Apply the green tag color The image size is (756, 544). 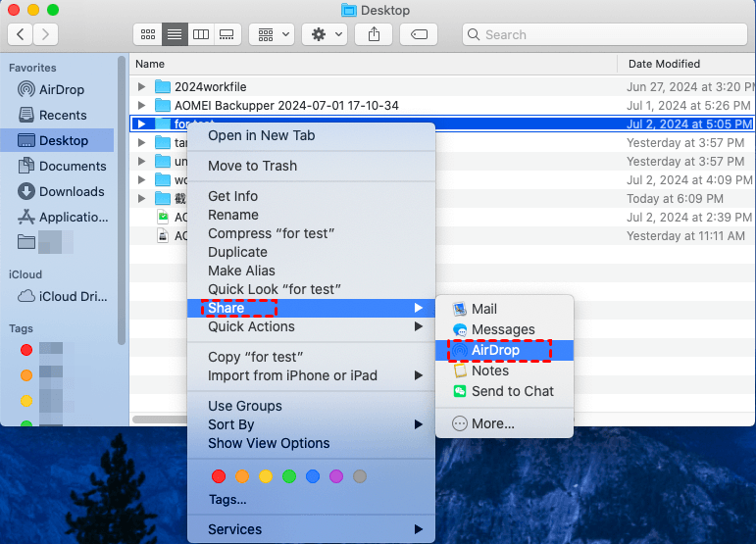(x=289, y=476)
